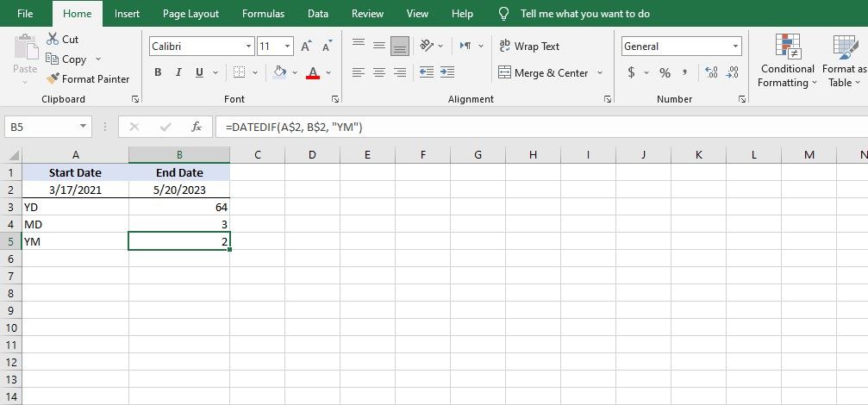
Task: Apply accounting dollar number format
Action: click(x=631, y=72)
